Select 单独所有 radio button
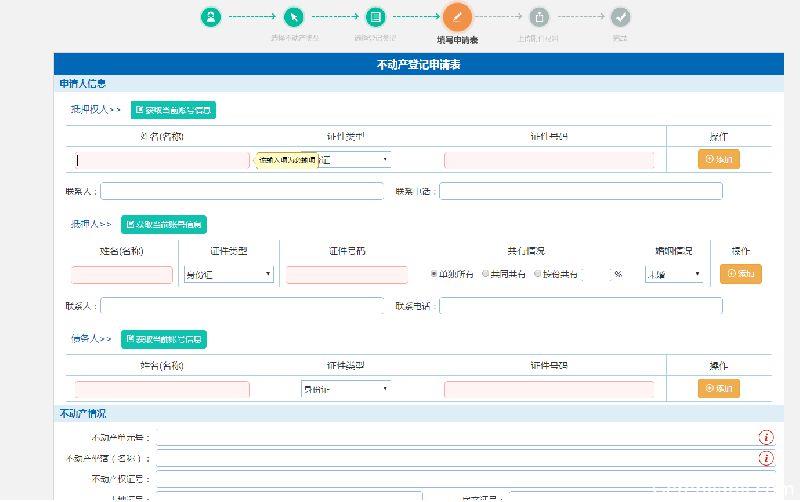 click(x=434, y=274)
